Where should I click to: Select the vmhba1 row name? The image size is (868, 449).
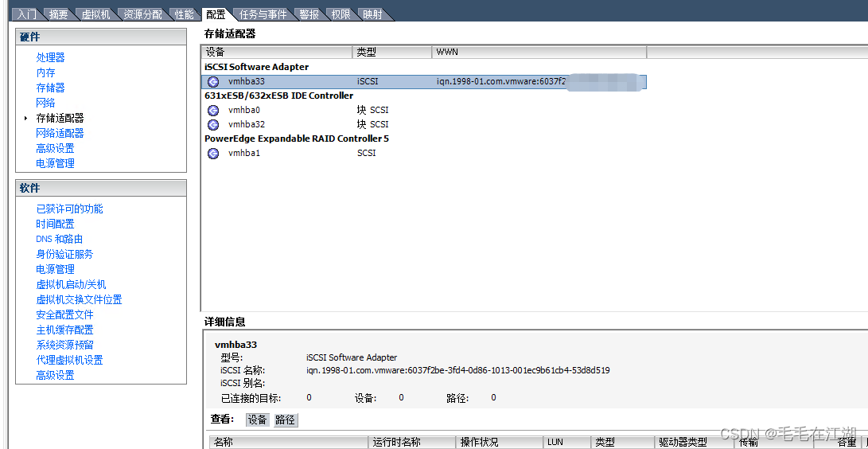(x=244, y=154)
